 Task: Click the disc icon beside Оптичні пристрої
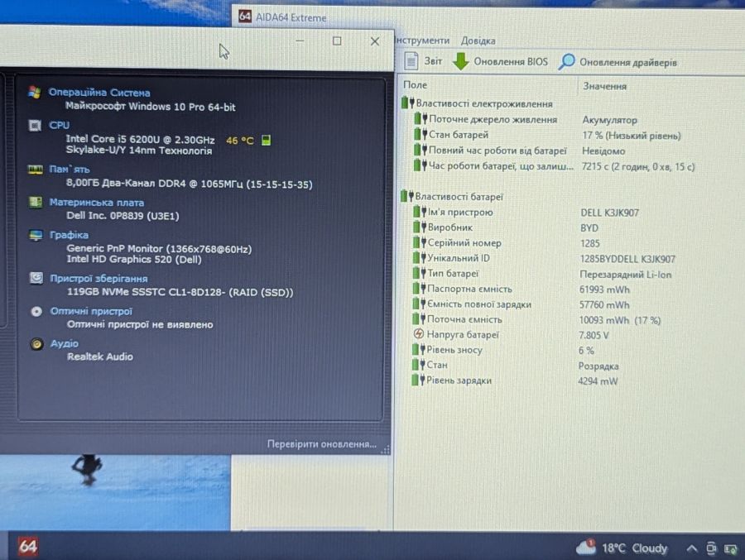(x=36, y=312)
